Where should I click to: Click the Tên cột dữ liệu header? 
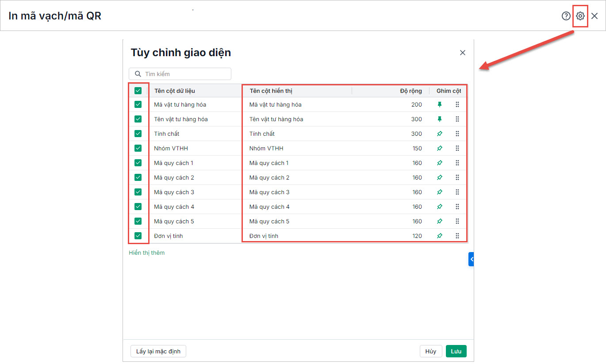pyautogui.click(x=175, y=91)
